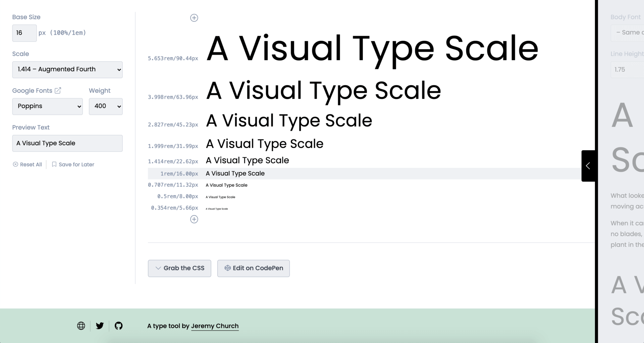Open the Body Font dropdown
The width and height of the screenshot is (644, 343).
631,33
